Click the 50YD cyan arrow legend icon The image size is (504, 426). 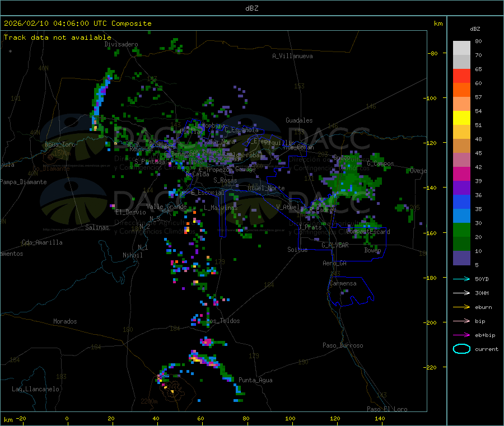[x=461, y=279]
